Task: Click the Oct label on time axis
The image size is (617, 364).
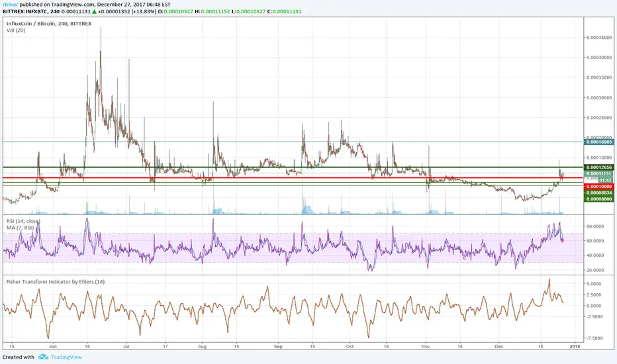Action: tap(350, 347)
